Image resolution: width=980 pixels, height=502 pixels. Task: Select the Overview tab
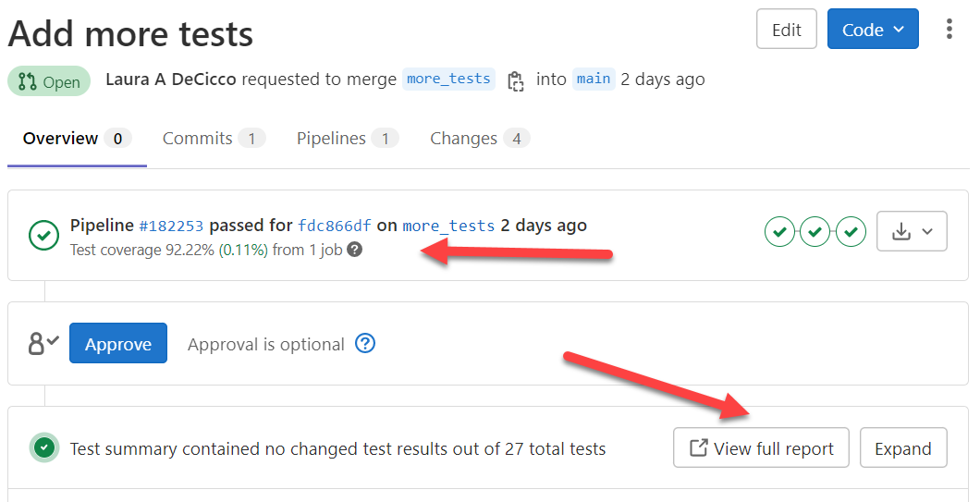pyautogui.click(x=76, y=139)
